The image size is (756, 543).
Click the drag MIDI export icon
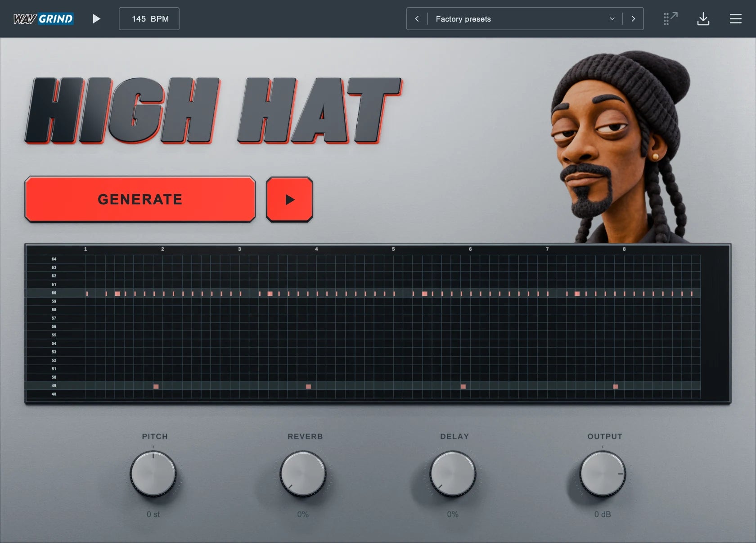pyautogui.click(x=670, y=19)
